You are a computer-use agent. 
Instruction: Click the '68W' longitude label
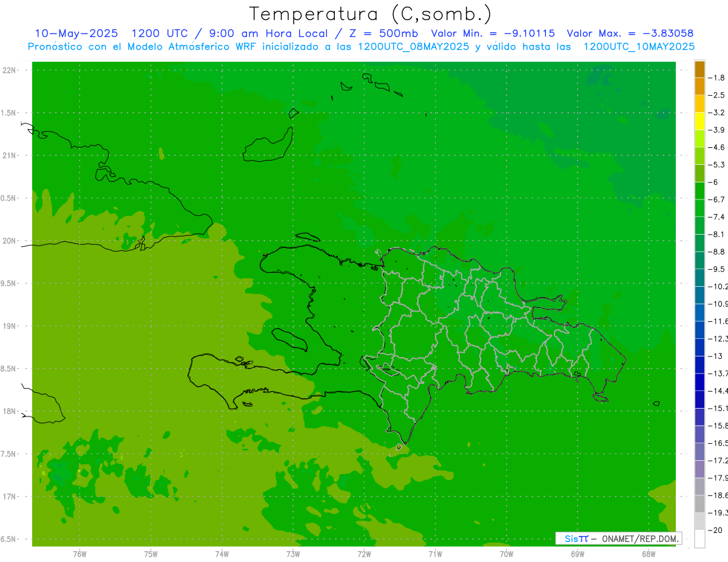[649, 554]
